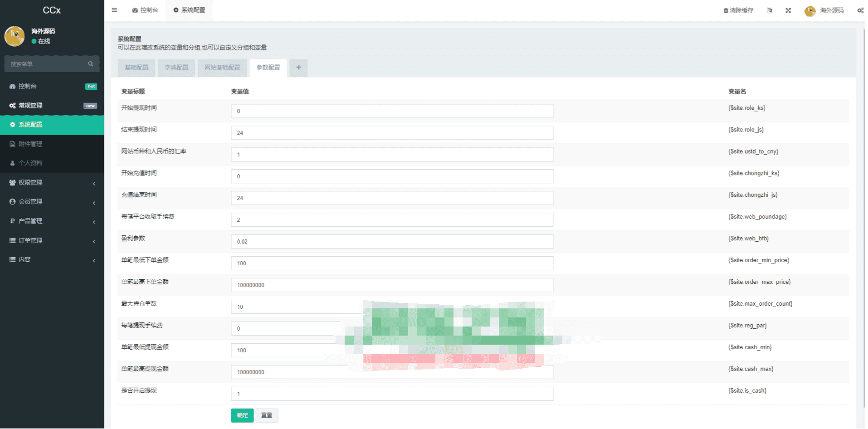Viewport: 868px width, 429px height.
Task: Add a new config group with plus tab
Action: click(x=298, y=68)
